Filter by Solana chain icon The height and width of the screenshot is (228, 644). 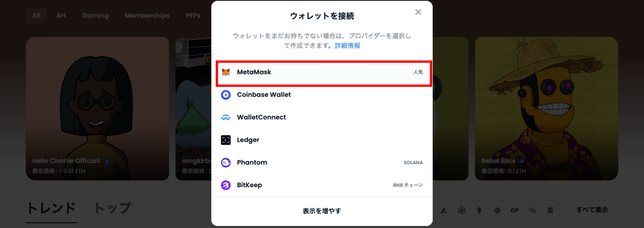click(550, 210)
